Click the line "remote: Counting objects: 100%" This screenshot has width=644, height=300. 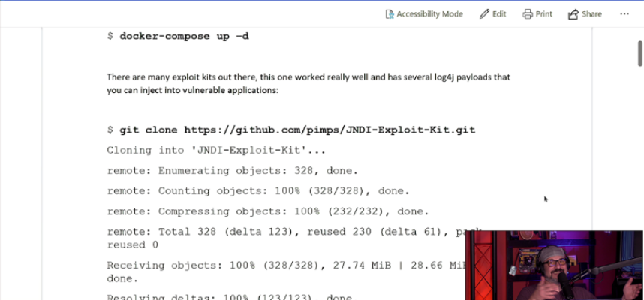258,191
